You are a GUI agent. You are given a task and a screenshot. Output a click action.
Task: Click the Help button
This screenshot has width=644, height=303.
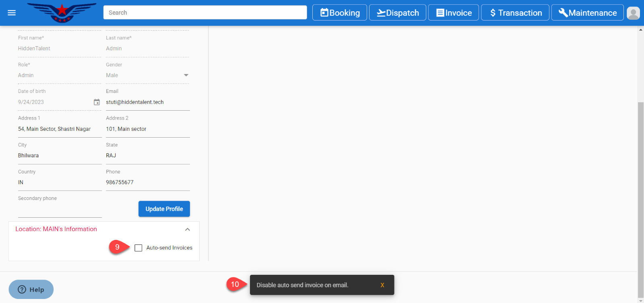point(31,289)
